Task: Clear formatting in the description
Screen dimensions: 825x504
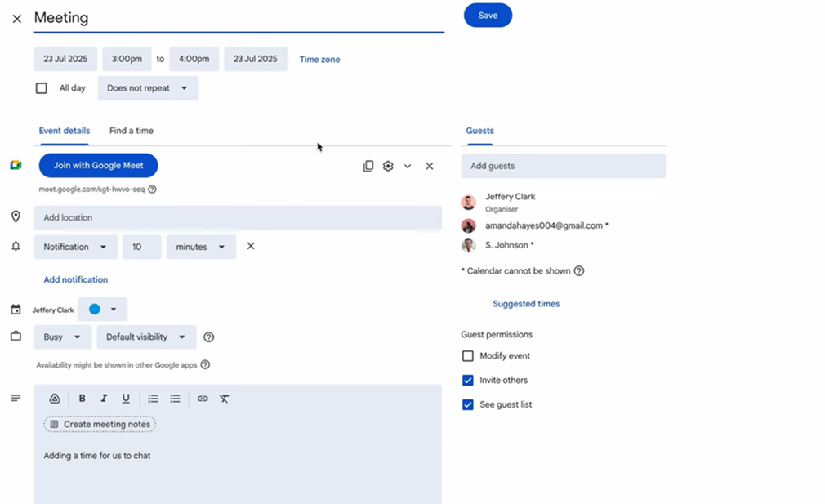Action: click(x=224, y=399)
